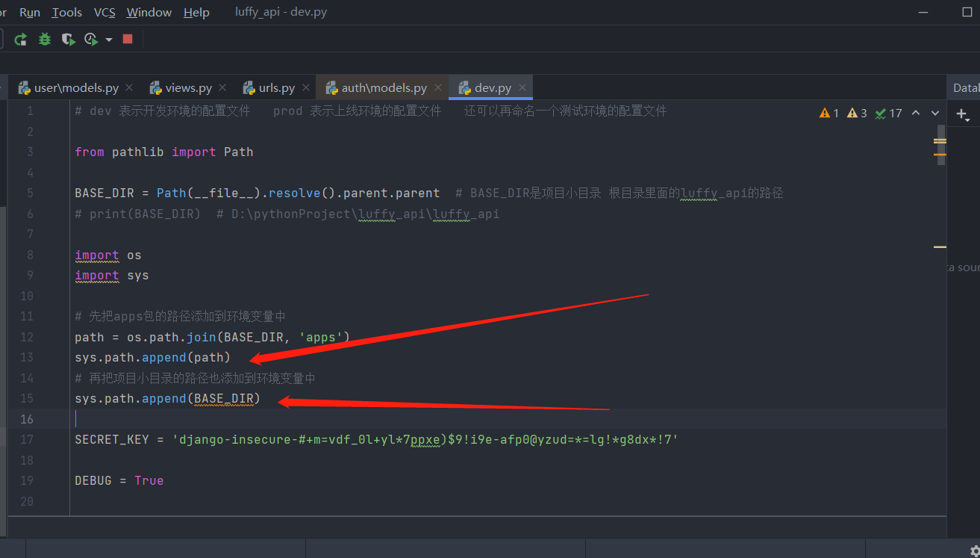Launch the profiler with the clock-play icon
Image resolution: width=980 pixels, height=558 pixels.
pyautogui.click(x=91, y=39)
